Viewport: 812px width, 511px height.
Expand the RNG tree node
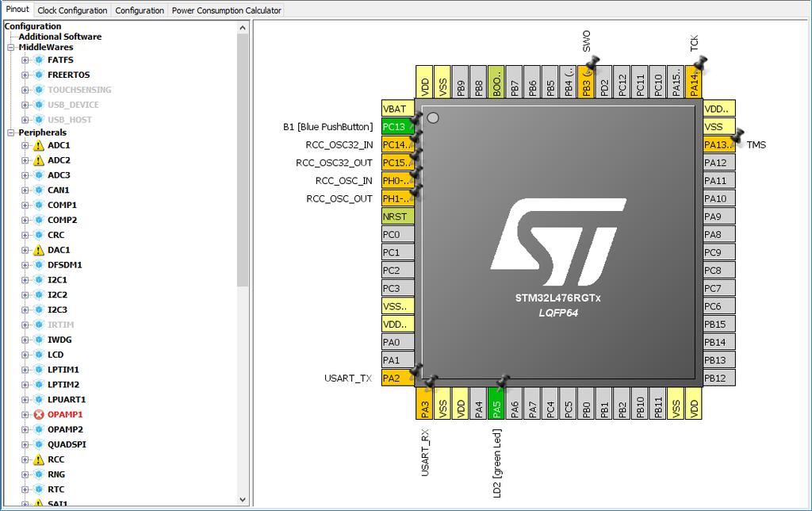[x=25, y=474]
